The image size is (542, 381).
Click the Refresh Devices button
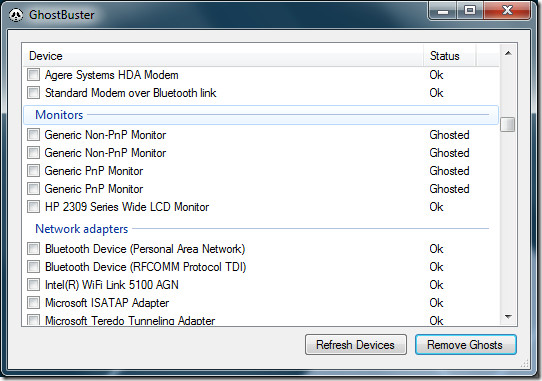click(356, 345)
